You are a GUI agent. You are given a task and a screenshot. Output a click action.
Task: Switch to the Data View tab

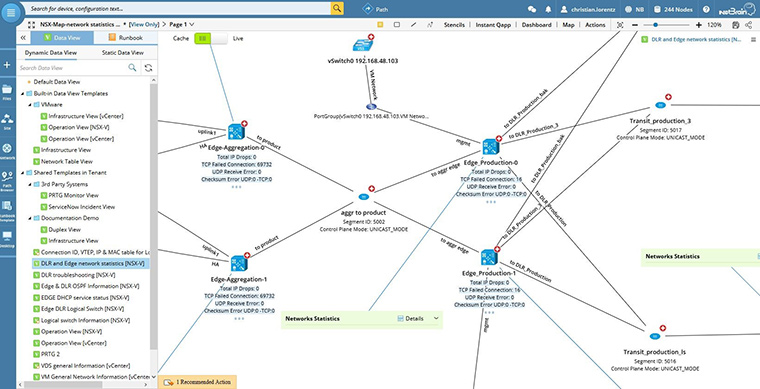tap(62, 37)
